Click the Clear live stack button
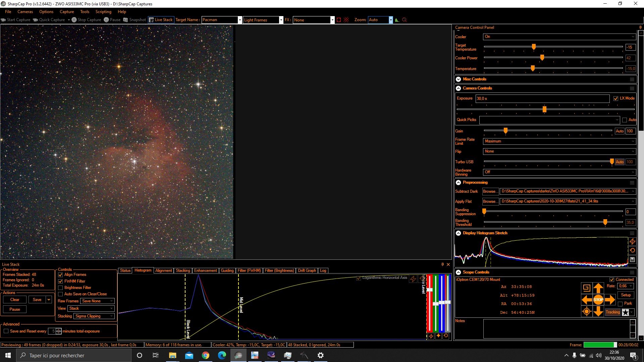 click(15, 300)
